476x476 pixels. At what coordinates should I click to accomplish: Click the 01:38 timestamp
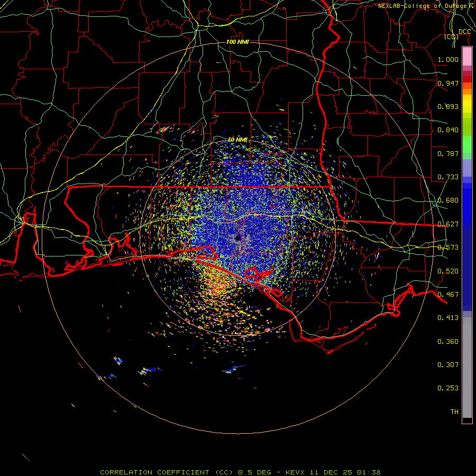click(x=369, y=472)
